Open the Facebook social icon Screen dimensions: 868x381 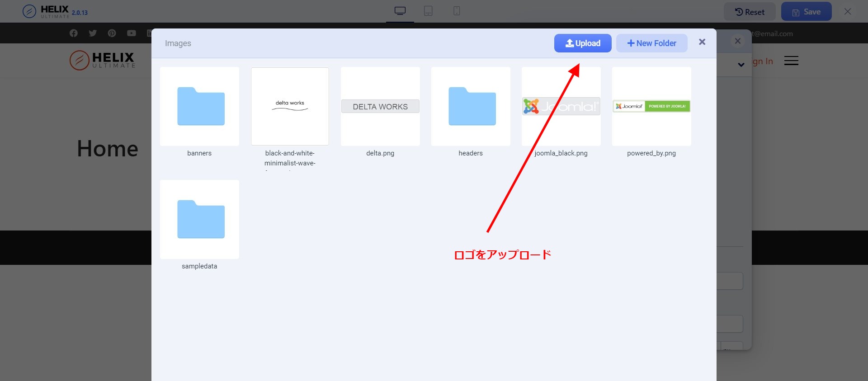pyautogui.click(x=74, y=33)
